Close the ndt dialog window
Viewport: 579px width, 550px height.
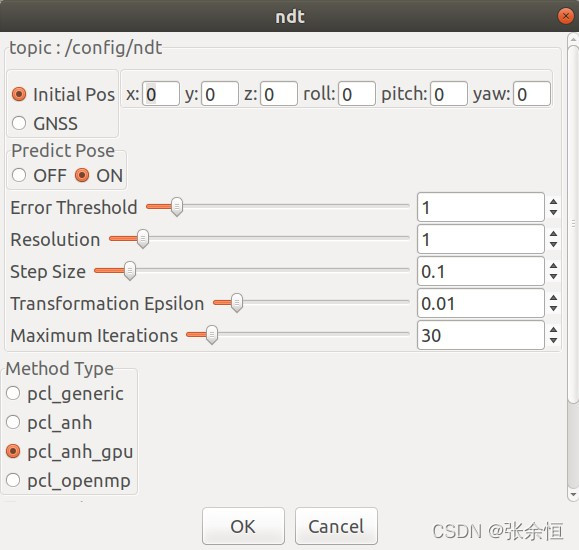point(565,16)
